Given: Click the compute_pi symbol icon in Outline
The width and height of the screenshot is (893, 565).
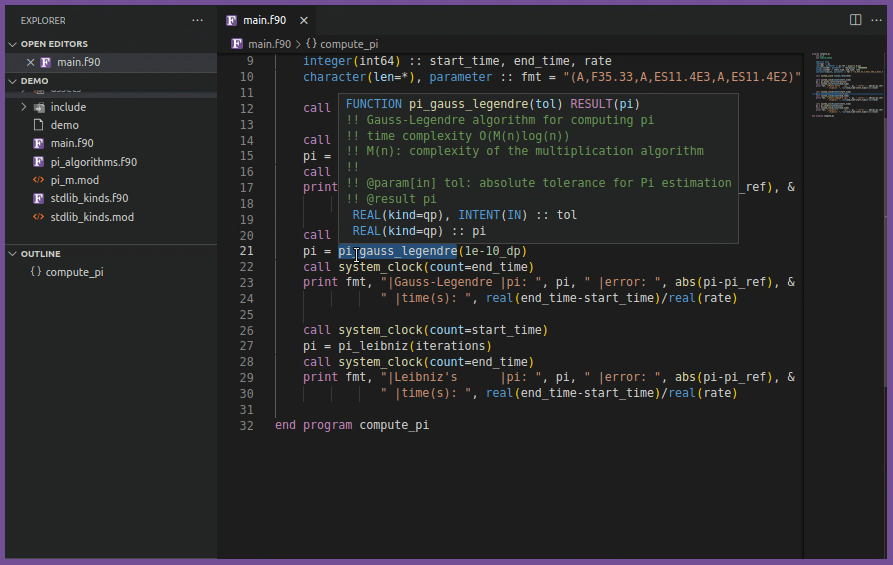Looking at the screenshot, I should tap(36, 272).
